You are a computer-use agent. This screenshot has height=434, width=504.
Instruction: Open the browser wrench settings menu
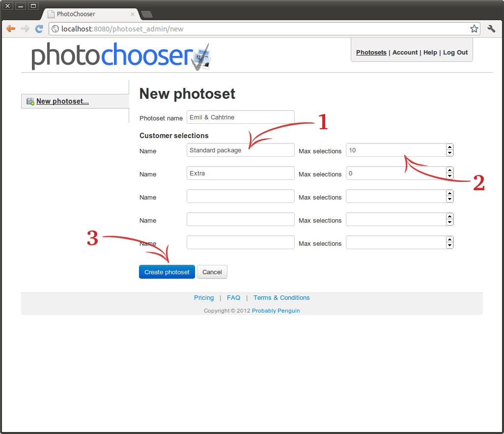click(x=491, y=29)
